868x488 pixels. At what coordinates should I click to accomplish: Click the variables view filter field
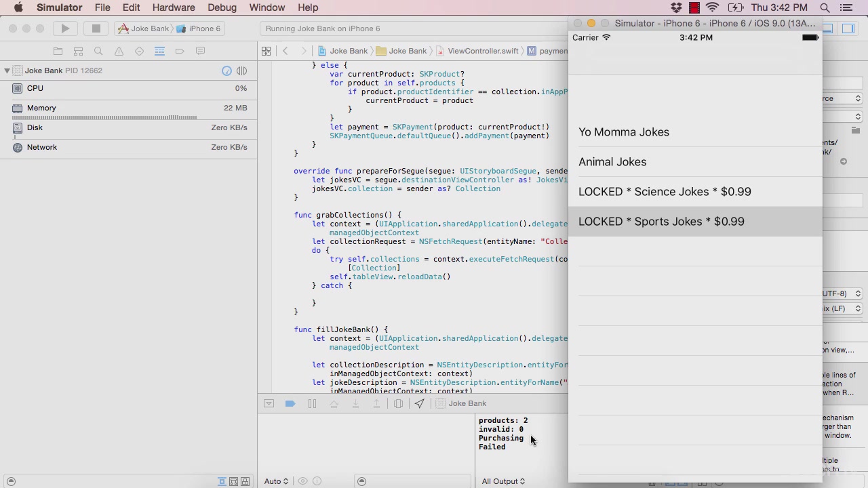[x=414, y=481]
